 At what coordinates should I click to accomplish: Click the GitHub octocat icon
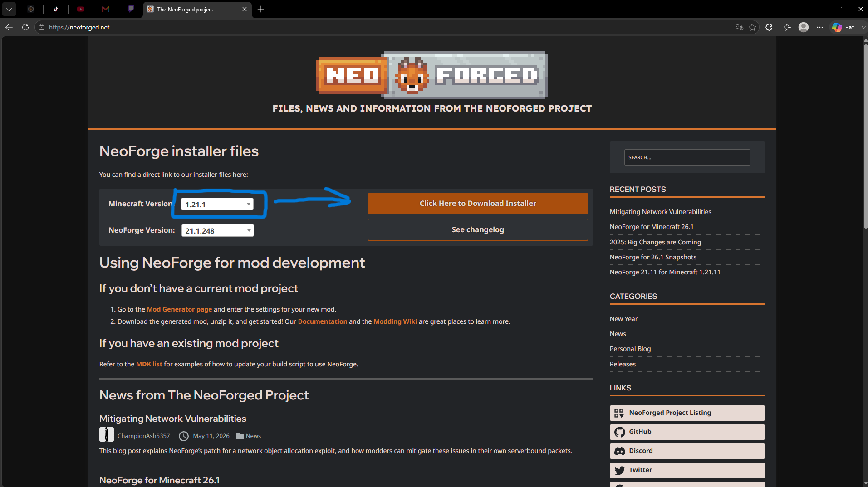click(619, 432)
